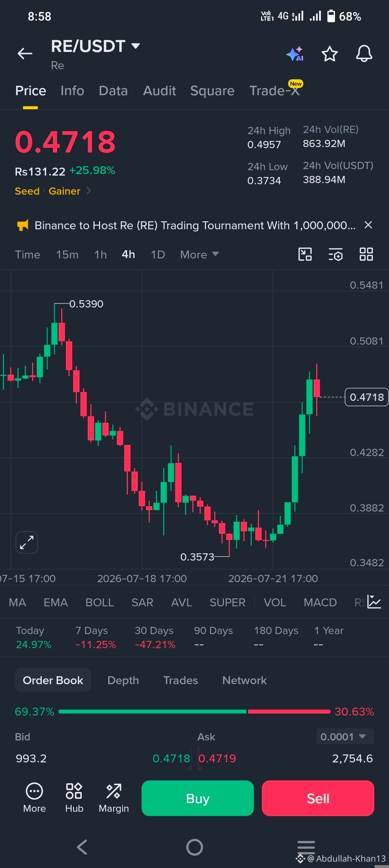389x868 pixels.
Task: Open the RE/USDT pair selector dropdown
Action: [x=95, y=46]
